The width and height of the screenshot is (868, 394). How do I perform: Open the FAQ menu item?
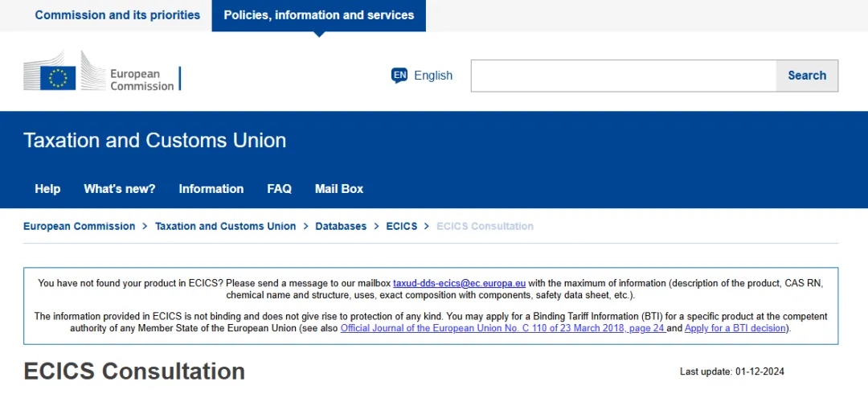coord(280,189)
